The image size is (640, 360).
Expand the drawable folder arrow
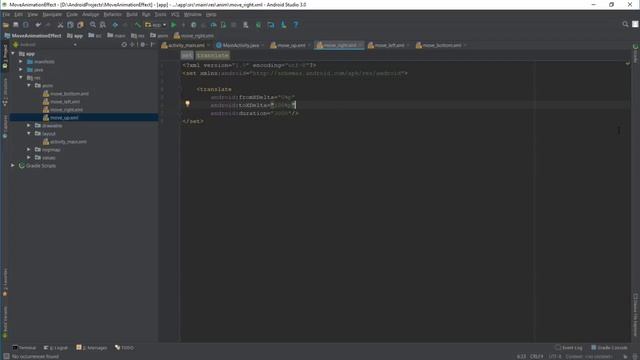tap(29, 125)
